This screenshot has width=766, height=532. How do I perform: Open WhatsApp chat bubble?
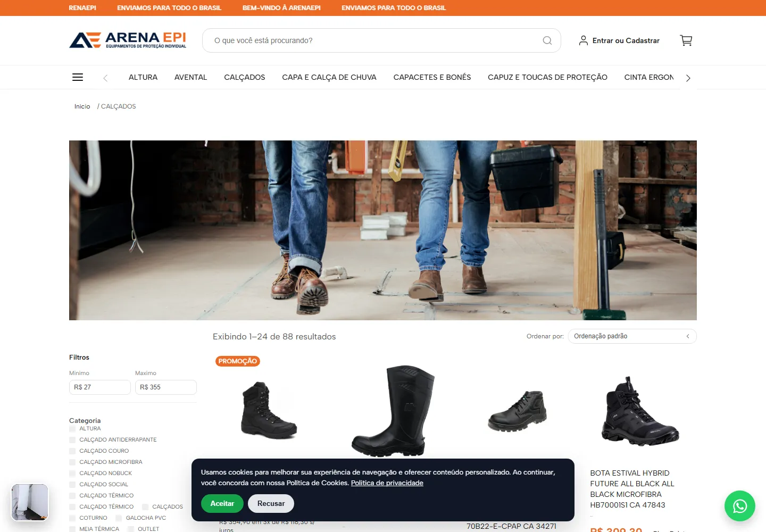coord(740,506)
